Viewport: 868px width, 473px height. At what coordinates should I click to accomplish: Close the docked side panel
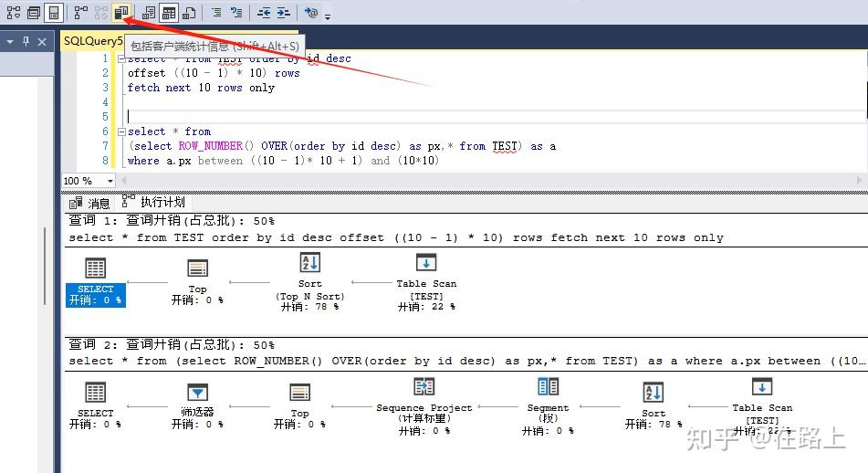42,41
